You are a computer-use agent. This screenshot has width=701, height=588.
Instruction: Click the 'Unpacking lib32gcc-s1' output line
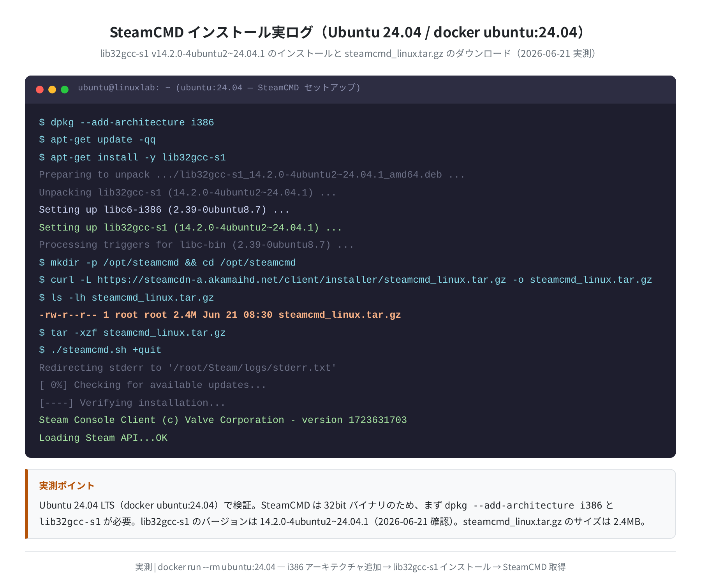(187, 192)
